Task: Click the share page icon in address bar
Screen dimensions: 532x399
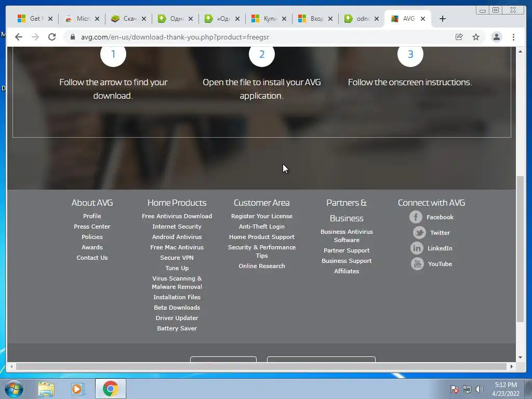Action: pyautogui.click(x=459, y=37)
